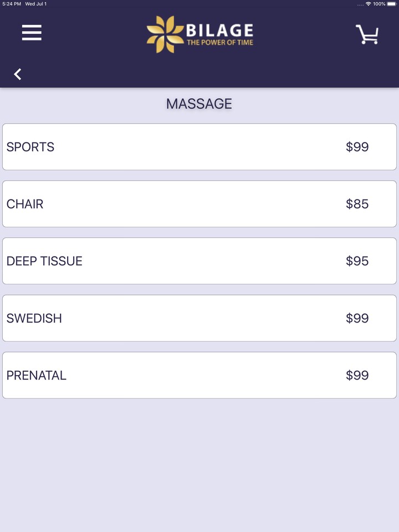399x532 pixels.
Task: Tap the Wed Jul 1 date in the status bar
Action: click(36, 4)
